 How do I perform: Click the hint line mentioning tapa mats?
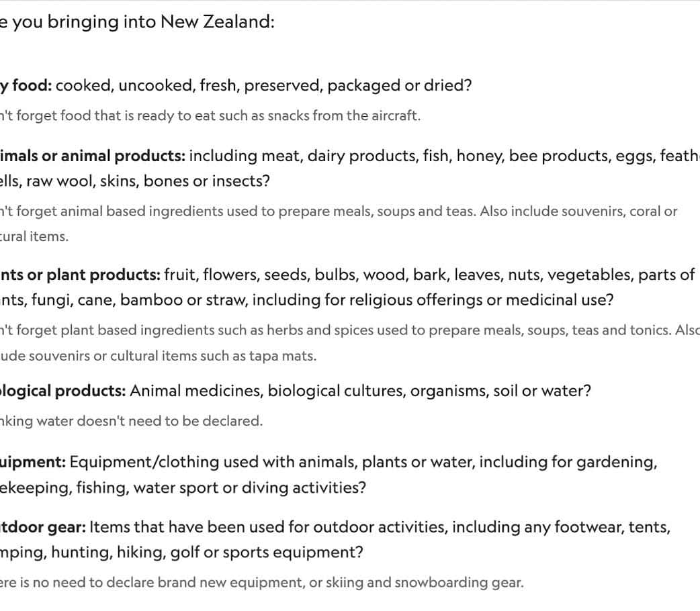click(x=159, y=356)
